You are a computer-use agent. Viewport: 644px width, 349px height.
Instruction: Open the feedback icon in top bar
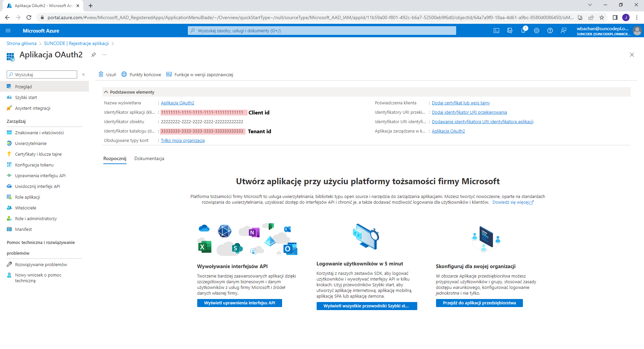click(563, 31)
